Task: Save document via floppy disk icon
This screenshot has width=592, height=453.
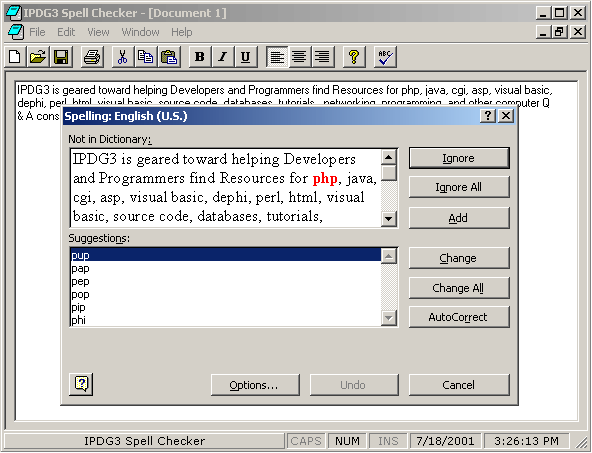Action: pyautogui.click(x=61, y=57)
